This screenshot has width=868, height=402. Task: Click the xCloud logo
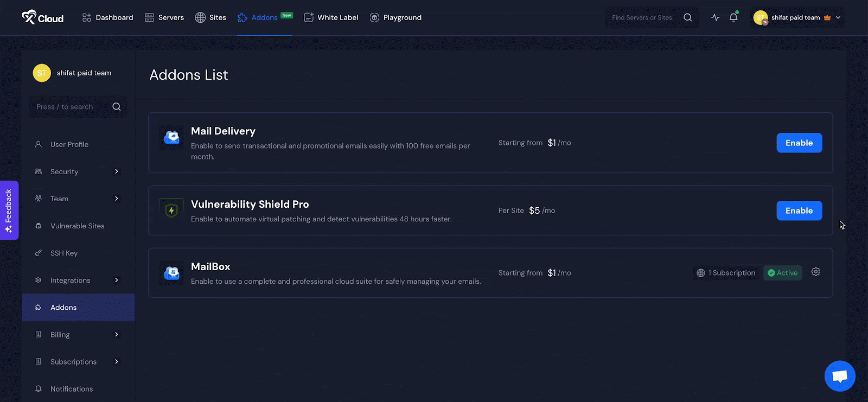(x=42, y=17)
